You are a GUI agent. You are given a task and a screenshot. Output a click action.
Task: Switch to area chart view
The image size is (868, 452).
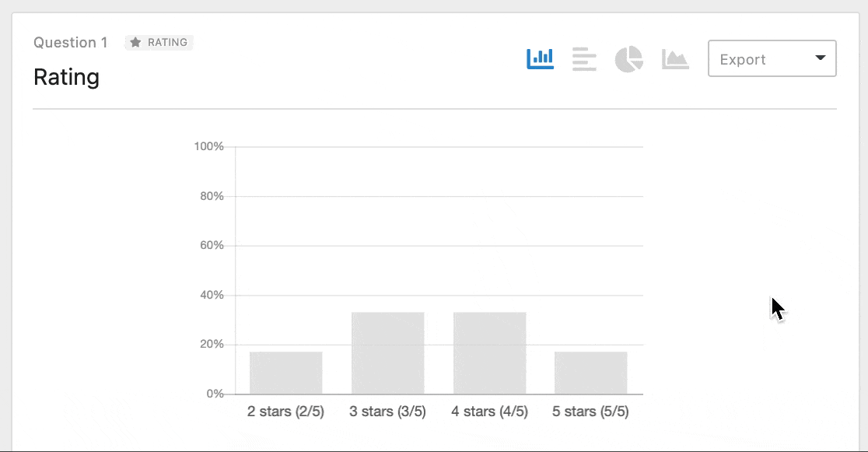[x=675, y=59]
